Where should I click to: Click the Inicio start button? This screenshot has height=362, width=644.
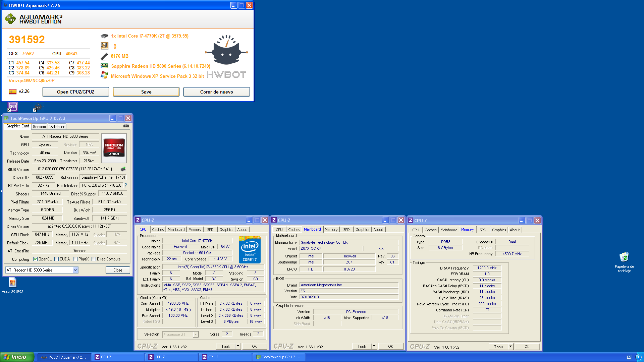pos(17,357)
